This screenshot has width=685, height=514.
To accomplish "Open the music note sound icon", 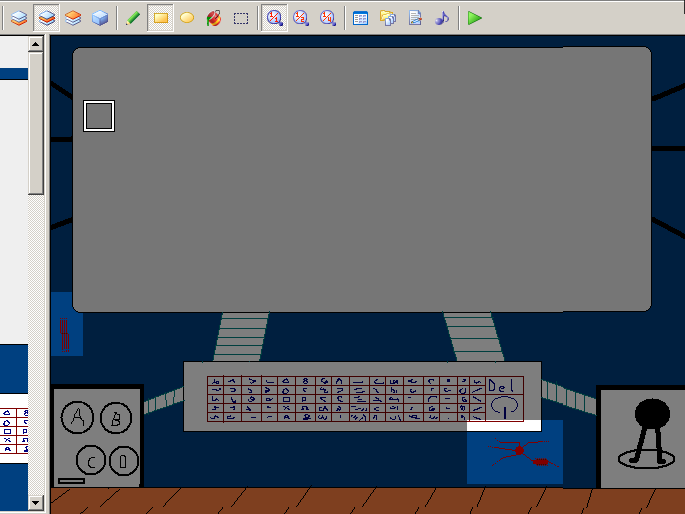I will (442, 18).
